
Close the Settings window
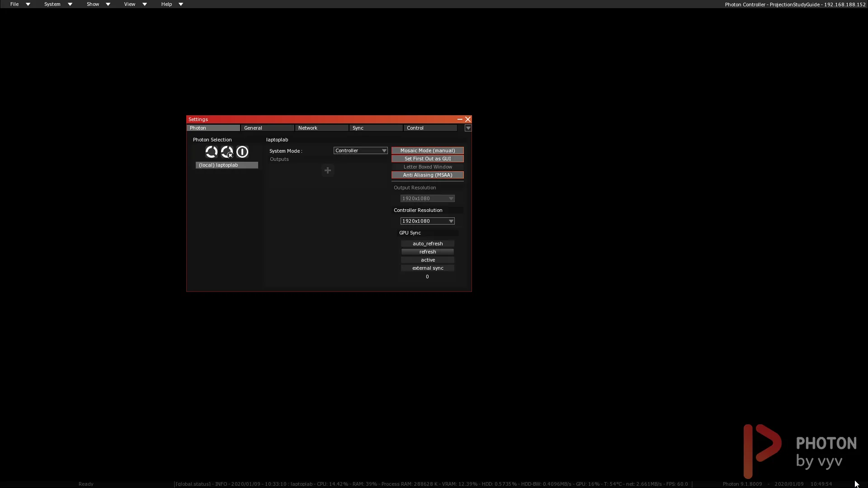(468, 119)
